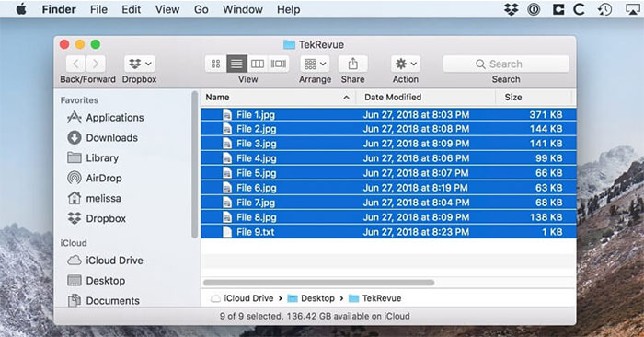644x337 pixels.
Task: Click the date 8:23 PM cell
Action: click(416, 232)
